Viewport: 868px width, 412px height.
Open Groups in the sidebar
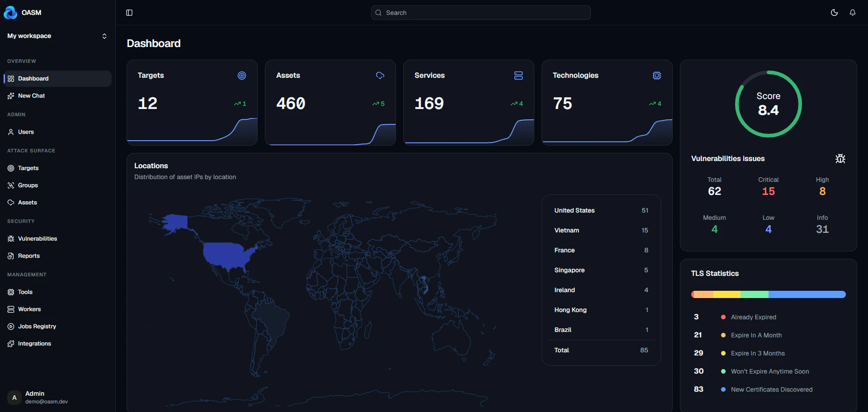pyautogui.click(x=57, y=185)
